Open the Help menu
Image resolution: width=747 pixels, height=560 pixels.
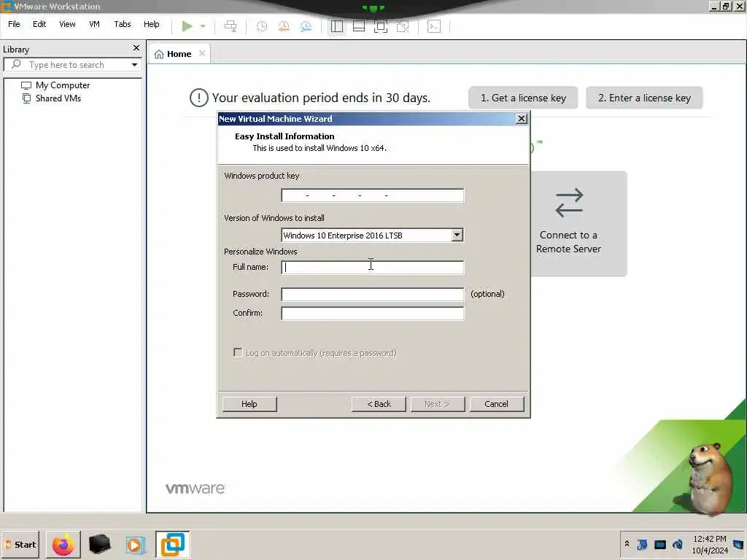[152, 24]
